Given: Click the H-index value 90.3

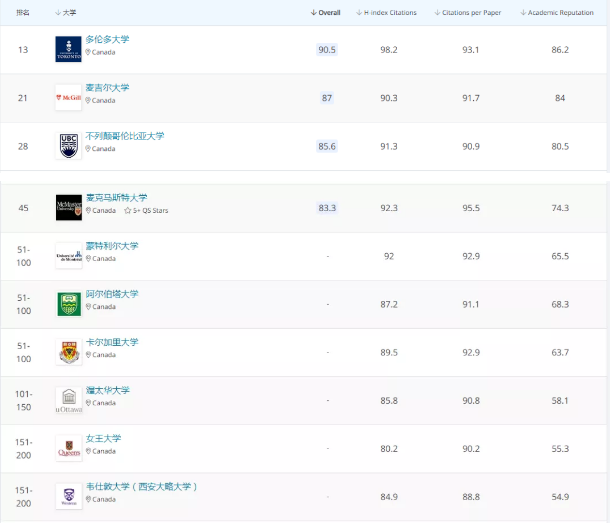Looking at the screenshot, I should 389,98.
